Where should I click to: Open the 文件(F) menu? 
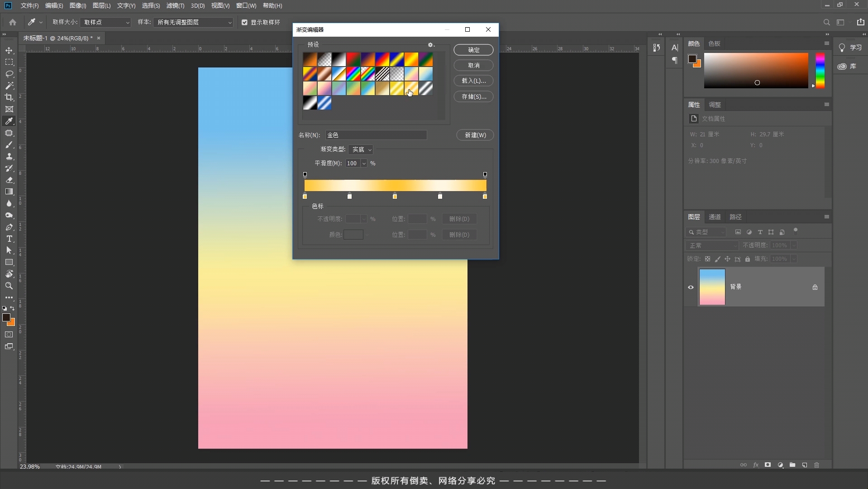pos(29,5)
